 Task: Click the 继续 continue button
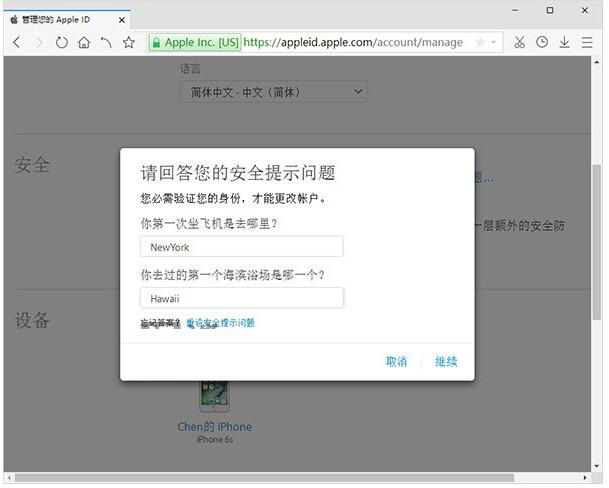[x=446, y=361]
